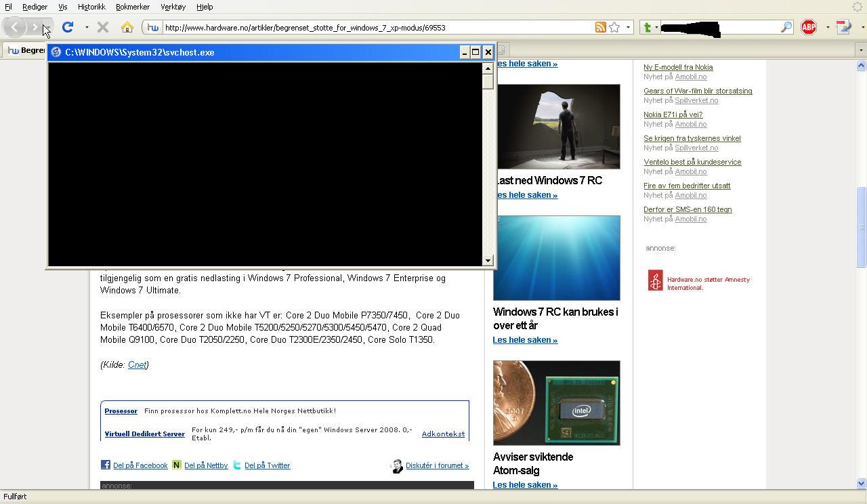Open the Hjelp menu
The width and height of the screenshot is (867, 504).
point(205,7)
